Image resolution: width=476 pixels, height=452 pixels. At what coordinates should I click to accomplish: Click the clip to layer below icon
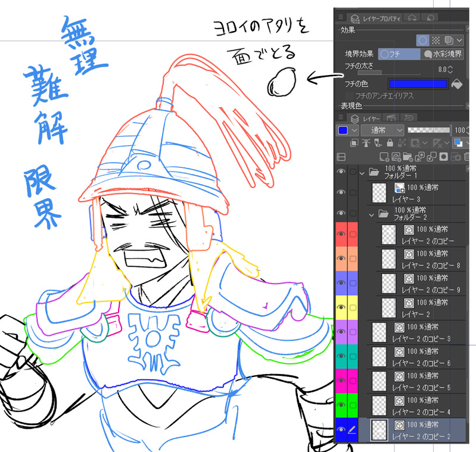point(354,142)
